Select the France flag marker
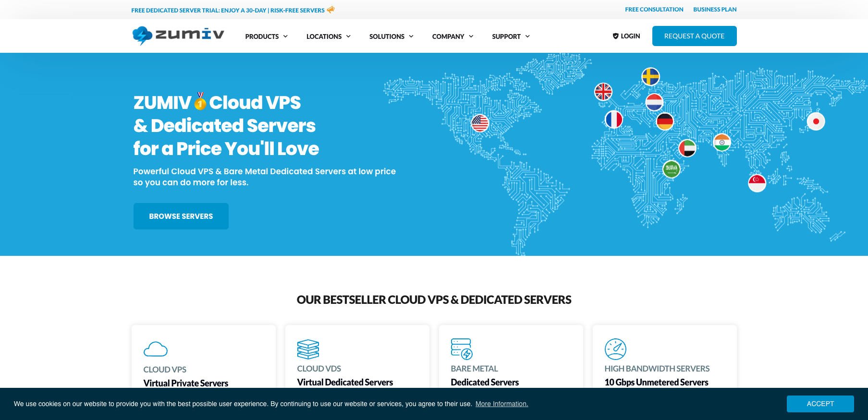Viewport: 868px width, 420px height. pos(614,120)
